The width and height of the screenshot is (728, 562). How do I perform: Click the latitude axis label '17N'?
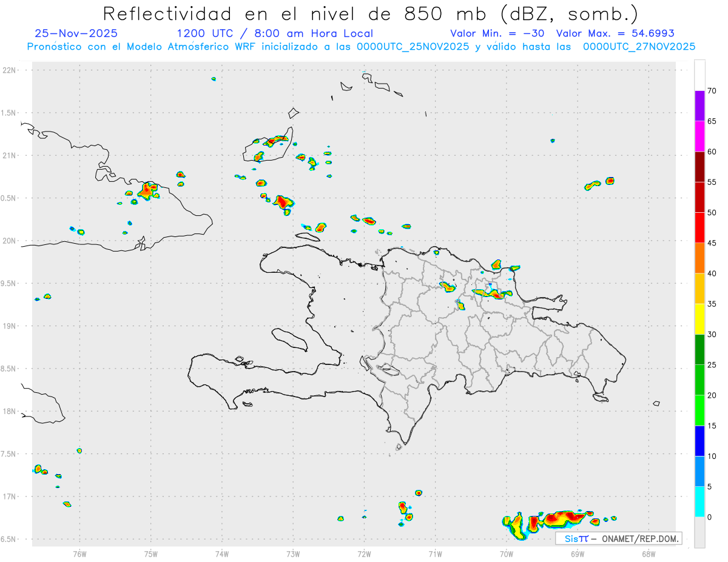tap(10, 497)
